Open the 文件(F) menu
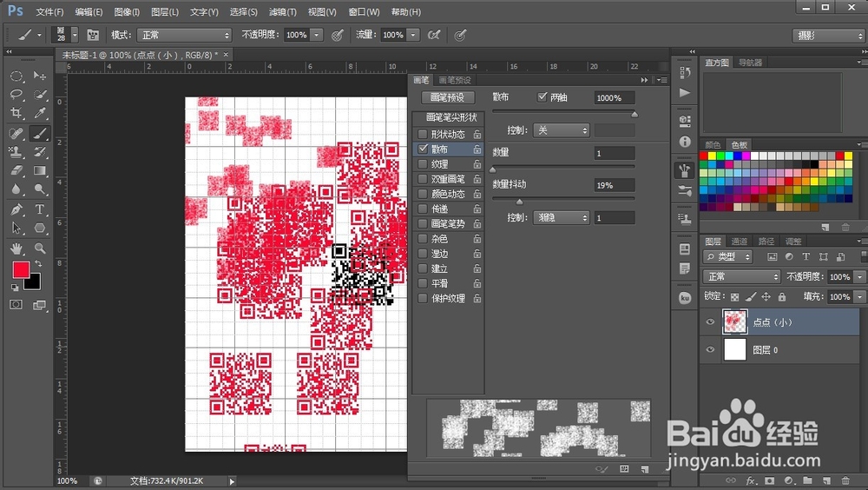868x490 pixels. tap(49, 11)
